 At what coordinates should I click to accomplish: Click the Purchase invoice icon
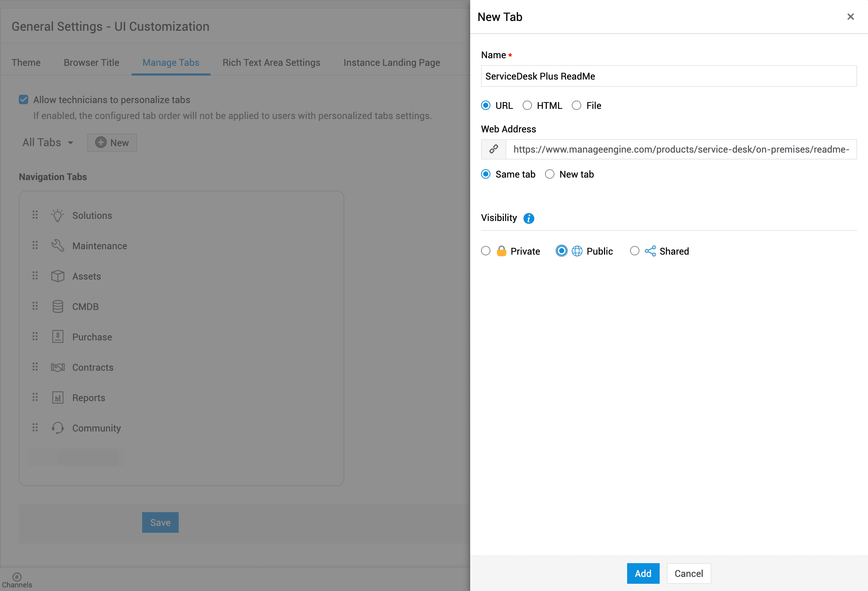point(58,337)
